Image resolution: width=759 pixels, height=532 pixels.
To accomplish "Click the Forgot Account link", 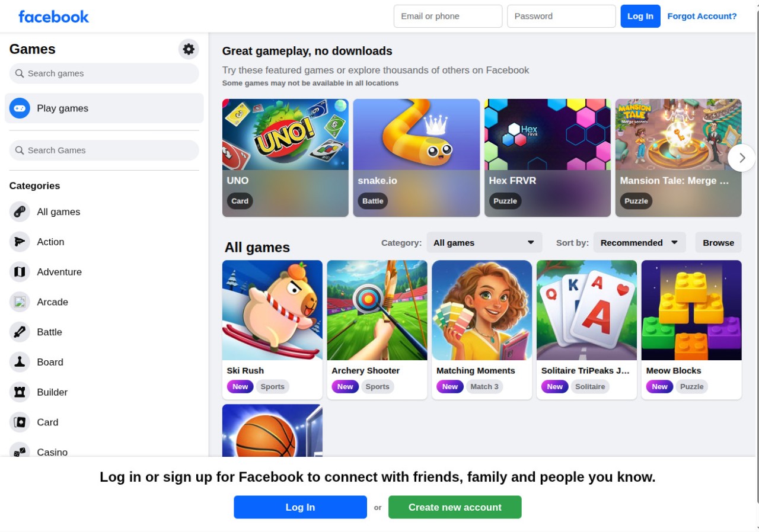I will click(702, 16).
